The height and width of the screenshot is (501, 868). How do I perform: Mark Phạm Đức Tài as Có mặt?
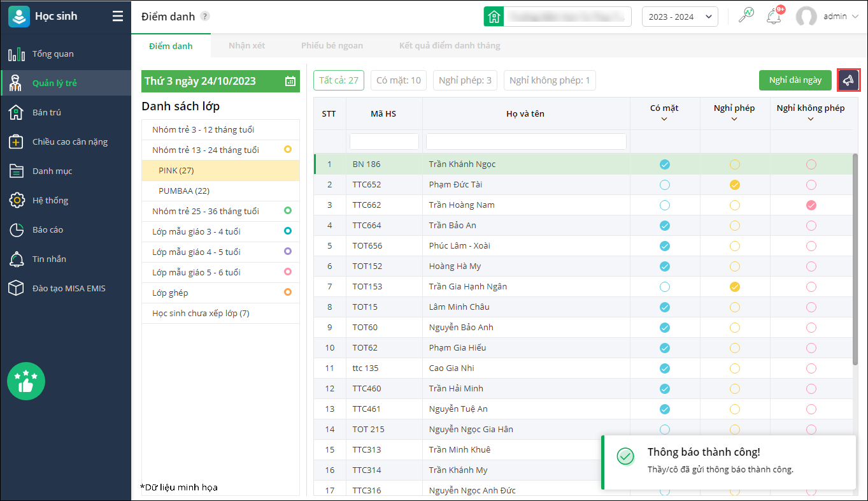tap(665, 185)
